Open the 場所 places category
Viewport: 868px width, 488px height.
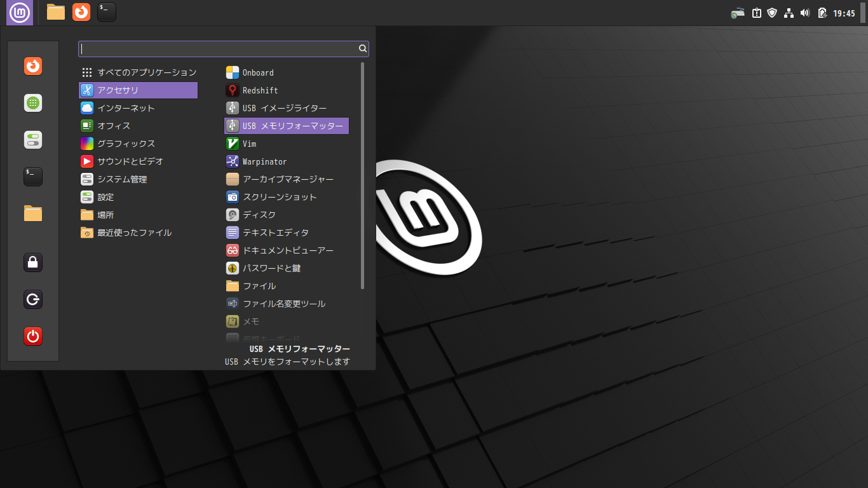[x=139, y=215]
